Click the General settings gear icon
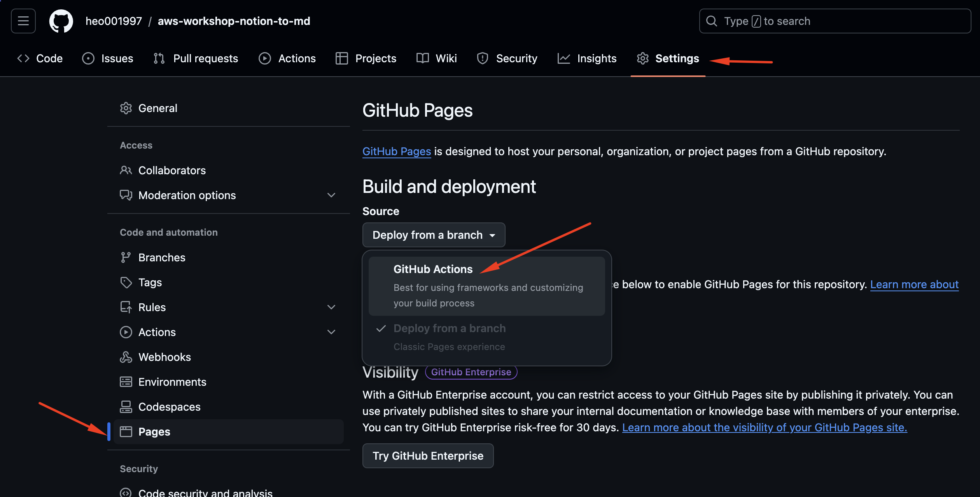980x497 pixels. point(126,108)
